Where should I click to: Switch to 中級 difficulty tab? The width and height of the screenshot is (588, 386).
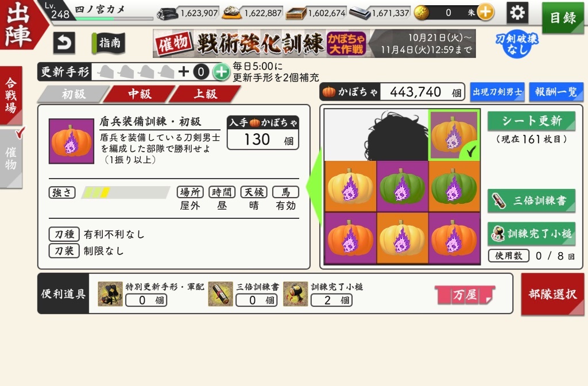140,94
